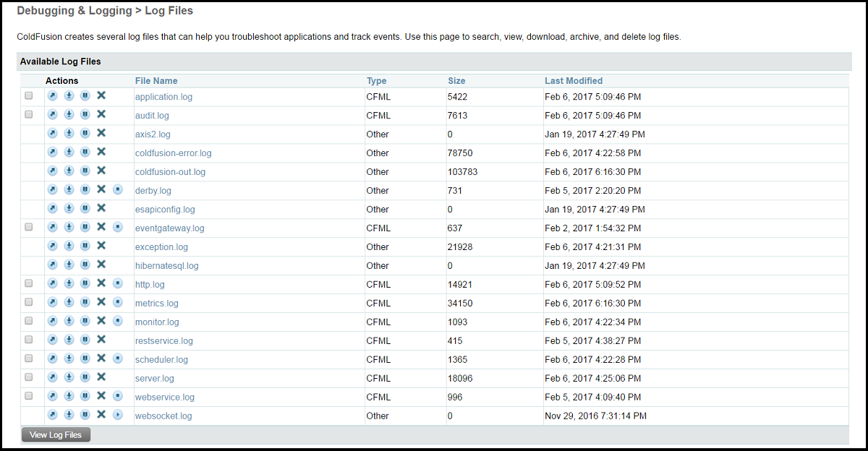
Task: Tick the http.log checkbox
Action: tap(29, 283)
